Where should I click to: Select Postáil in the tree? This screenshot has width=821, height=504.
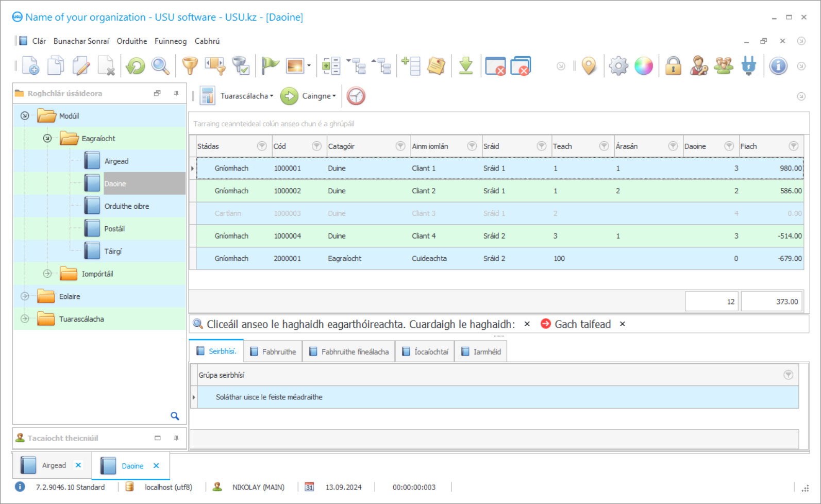pyautogui.click(x=114, y=229)
